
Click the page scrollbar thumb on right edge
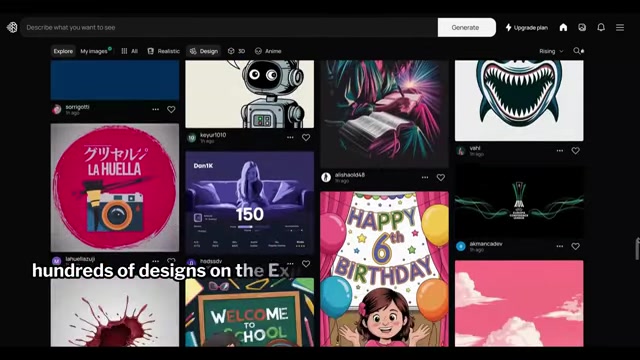pos(637,249)
